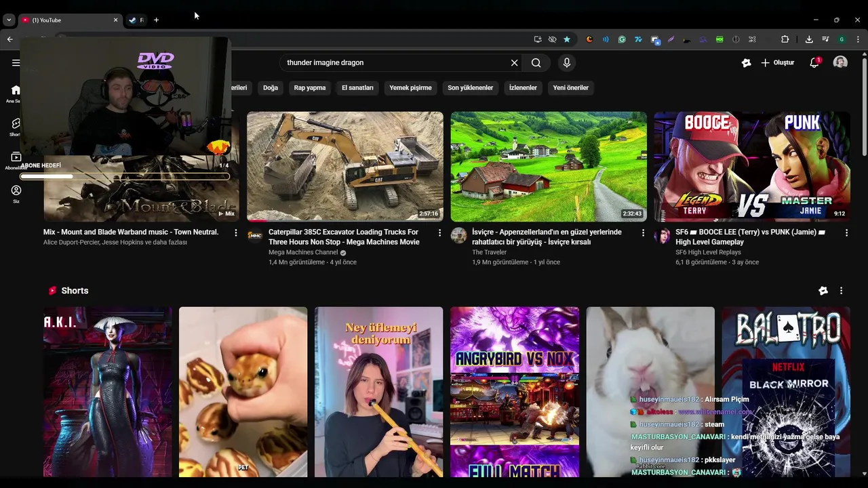Open options menu for SF6 BOOCE LEE video

click(846, 232)
